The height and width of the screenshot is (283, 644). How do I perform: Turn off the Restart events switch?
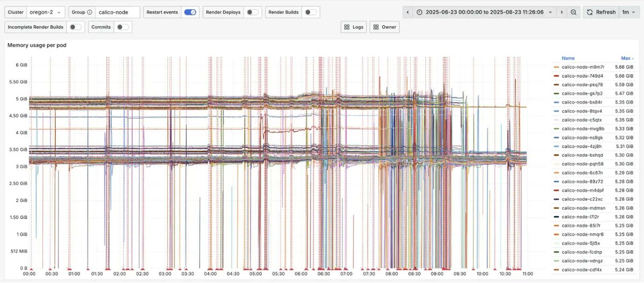(190, 12)
